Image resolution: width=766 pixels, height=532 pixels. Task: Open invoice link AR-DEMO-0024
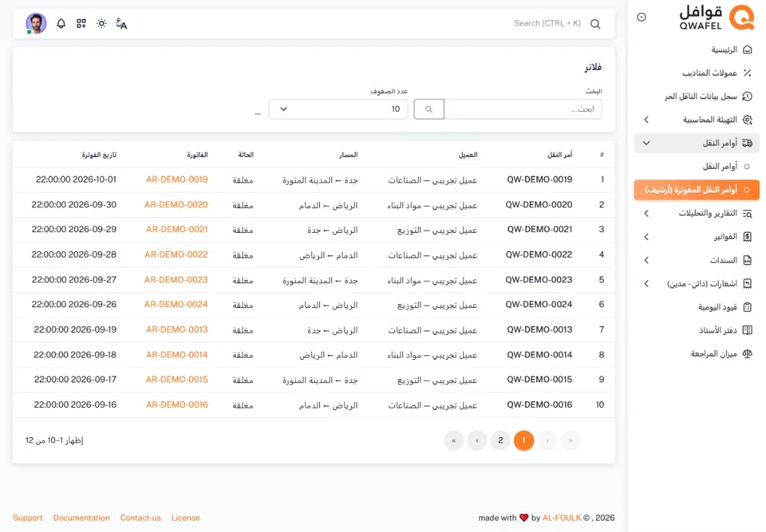tap(176, 305)
